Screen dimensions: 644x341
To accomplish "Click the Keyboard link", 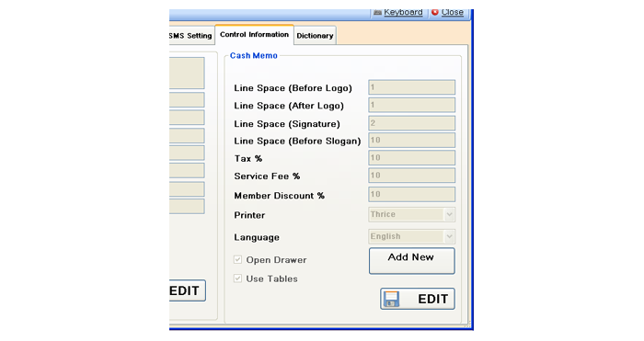I will (403, 12).
